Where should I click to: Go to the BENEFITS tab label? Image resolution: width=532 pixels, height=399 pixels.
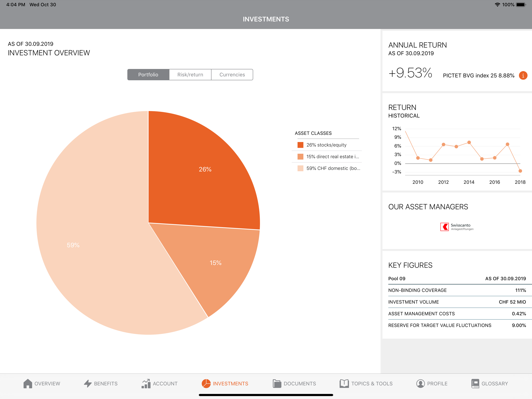pos(106,384)
